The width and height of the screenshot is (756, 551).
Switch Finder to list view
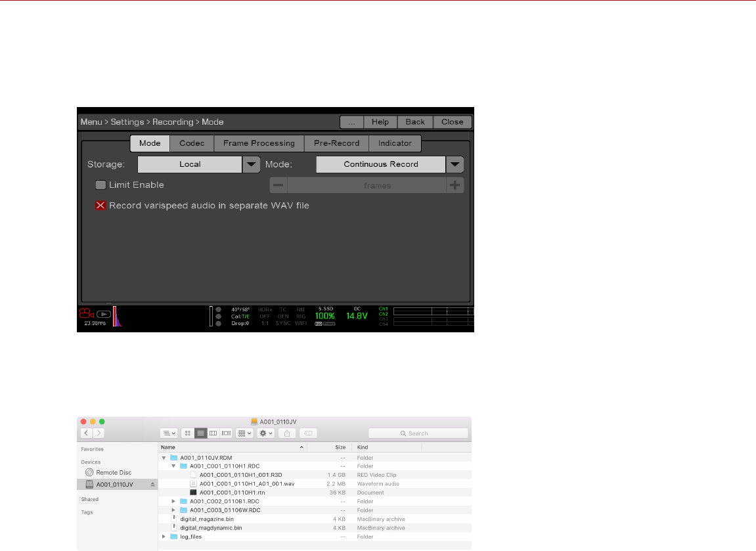pos(200,433)
